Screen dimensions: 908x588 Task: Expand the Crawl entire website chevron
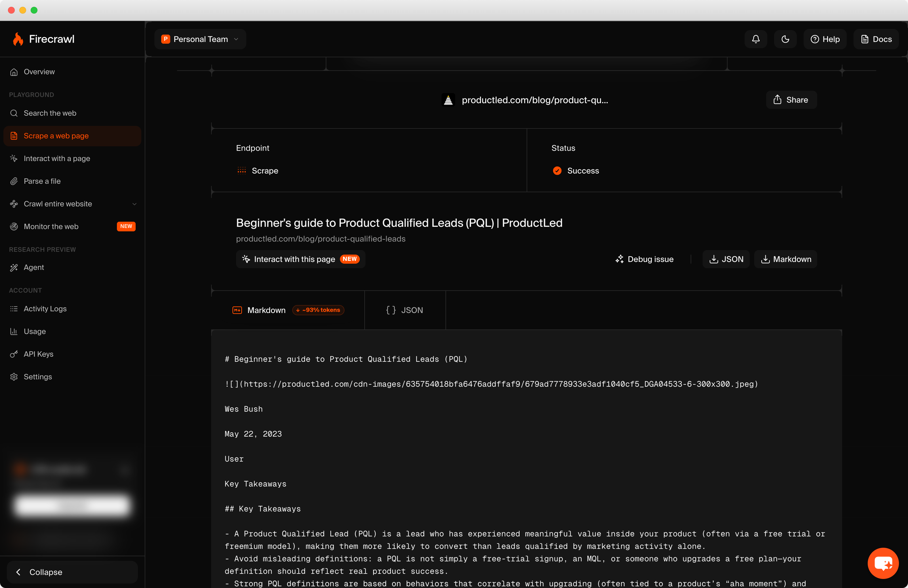134,204
